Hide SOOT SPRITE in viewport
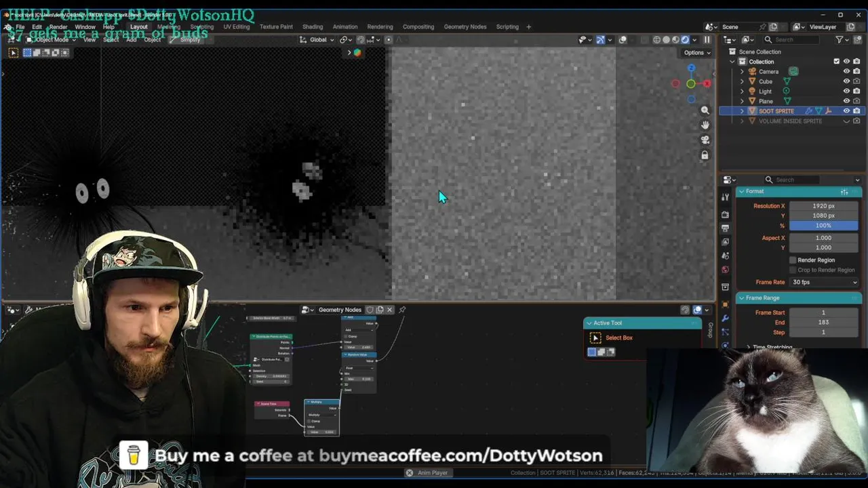Screen dimensions: 868x488 click(x=846, y=111)
